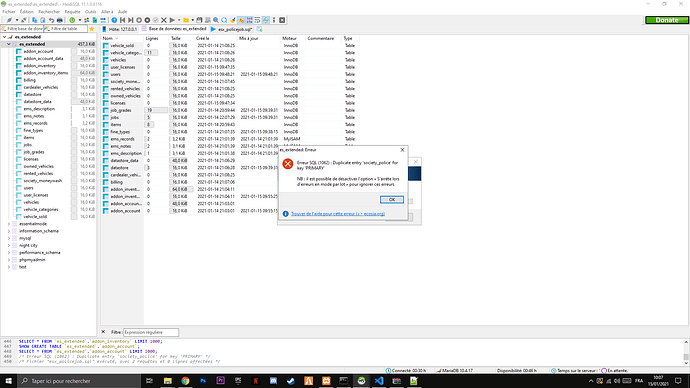Image resolution: width=690 pixels, height=388 pixels.
Task: Expand the information_schema database node
Action: 9,231
